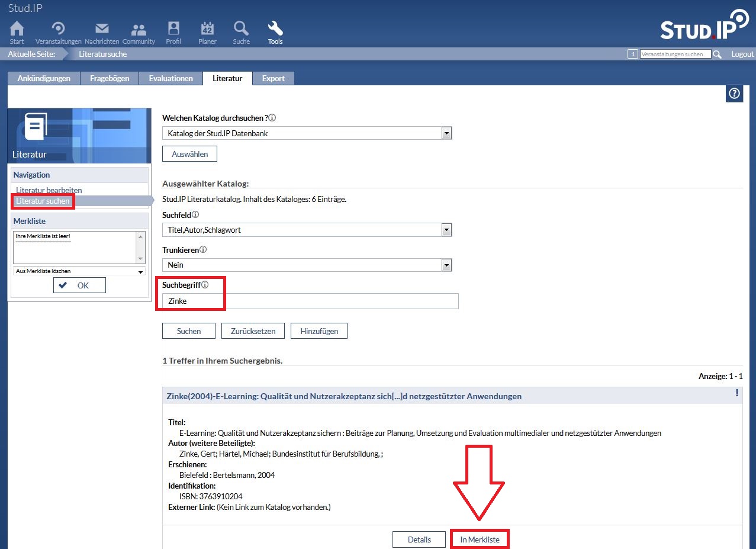Screen dimensions: 756x549
Task: Click the Suche magnifier icon in navbar
Action: tap(241, 30)
